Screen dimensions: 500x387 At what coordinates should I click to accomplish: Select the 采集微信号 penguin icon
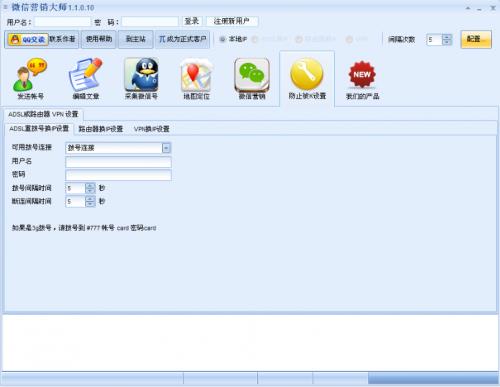[x=141, y=79]
